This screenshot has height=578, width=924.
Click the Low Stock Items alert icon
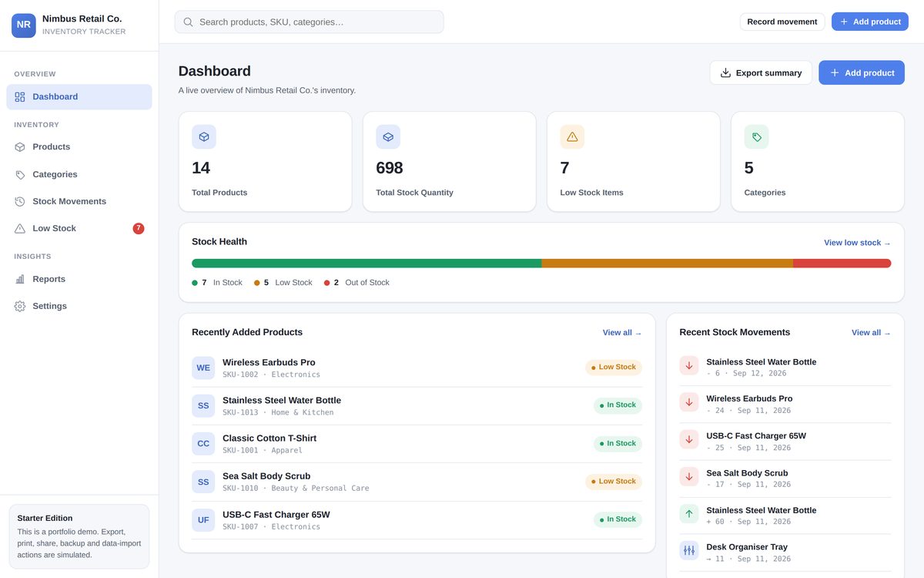(572, 136)
